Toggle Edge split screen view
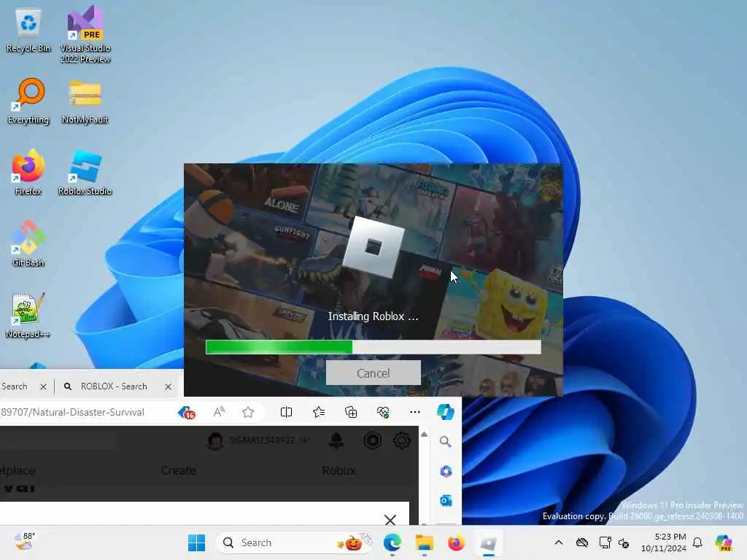This screenshot has height=560, width=747. tap(286, 412)
